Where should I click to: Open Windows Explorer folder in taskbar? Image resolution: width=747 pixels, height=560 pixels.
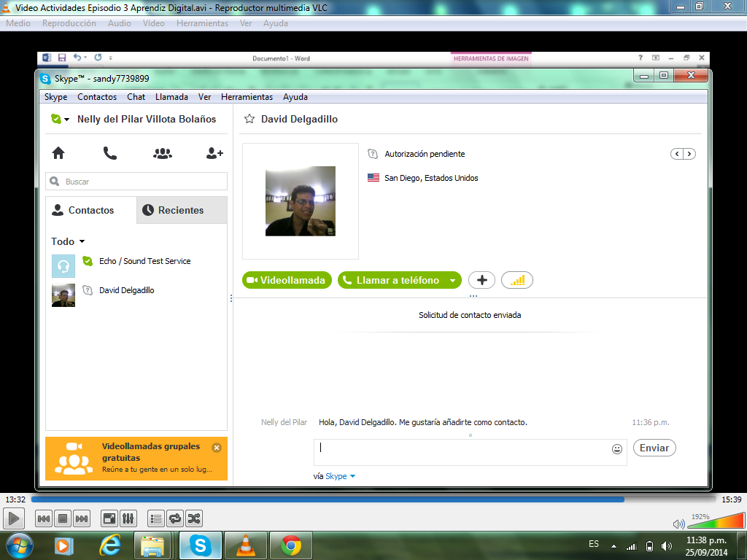tap(152, 545)
